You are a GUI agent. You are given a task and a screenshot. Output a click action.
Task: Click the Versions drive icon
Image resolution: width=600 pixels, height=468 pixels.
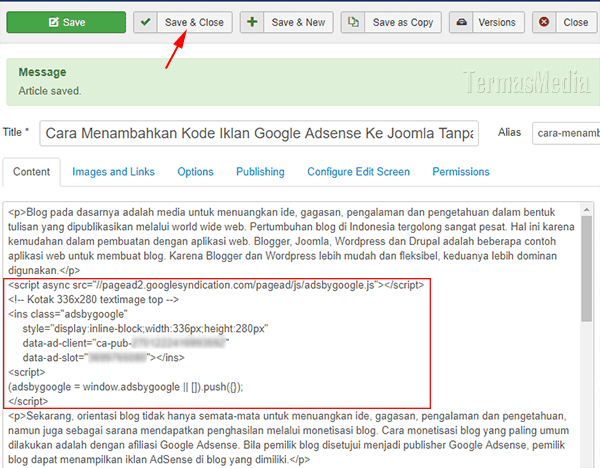pyautogui.click(x=461, y=22)
